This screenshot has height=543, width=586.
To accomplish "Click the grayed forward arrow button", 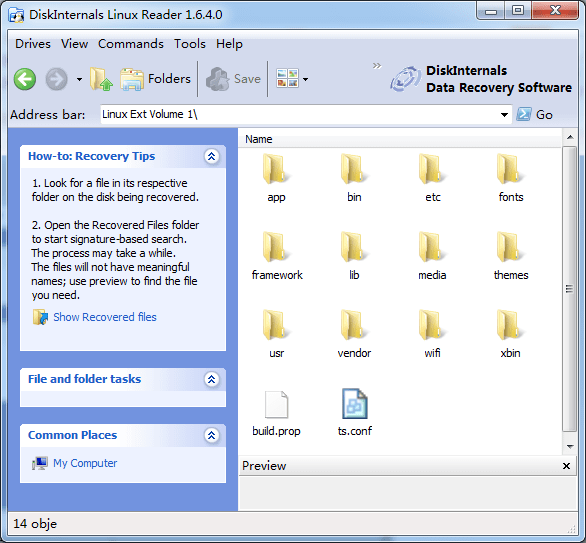I will (x=56, y=79).
